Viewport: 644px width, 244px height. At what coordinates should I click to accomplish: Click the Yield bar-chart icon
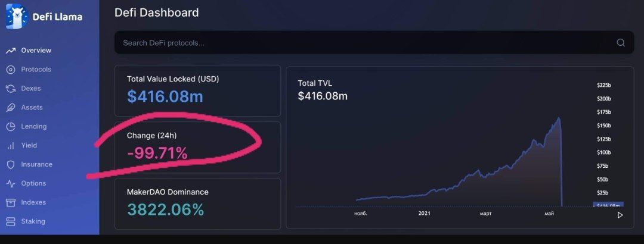pos(11,146)
